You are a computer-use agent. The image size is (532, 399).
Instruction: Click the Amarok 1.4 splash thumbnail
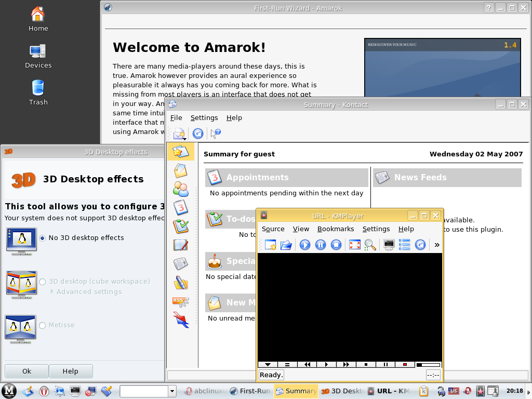[443, 68]
